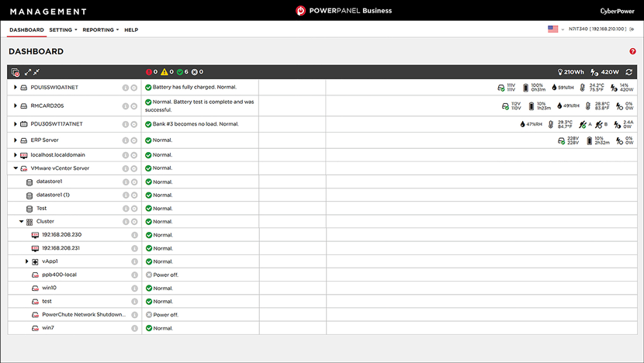Click the gray offline status counter icon

pyautogui.click(x=195, y=72)
